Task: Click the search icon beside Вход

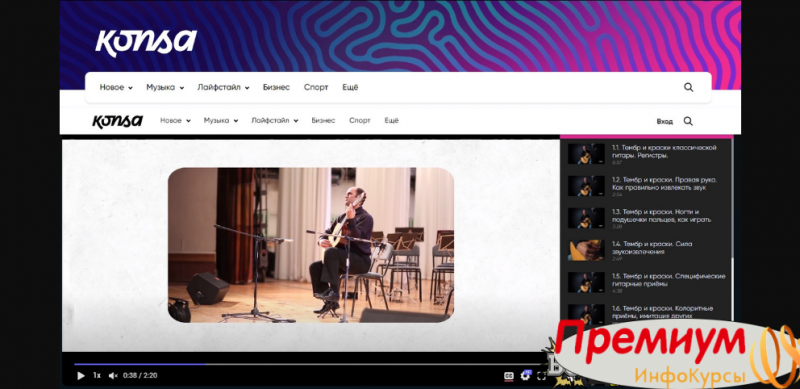Action: coord(688,121)
